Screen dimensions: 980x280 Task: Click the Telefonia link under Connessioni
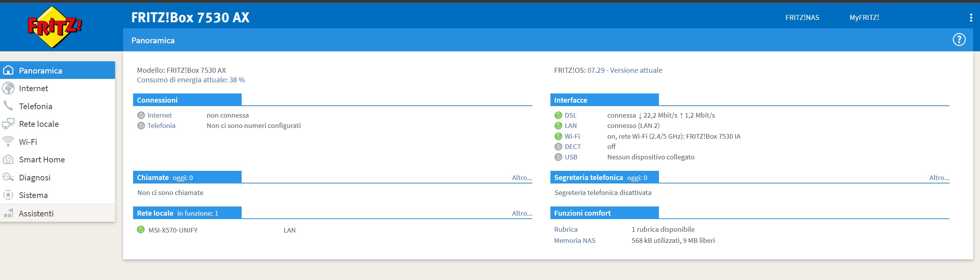[x=161, y=126]
